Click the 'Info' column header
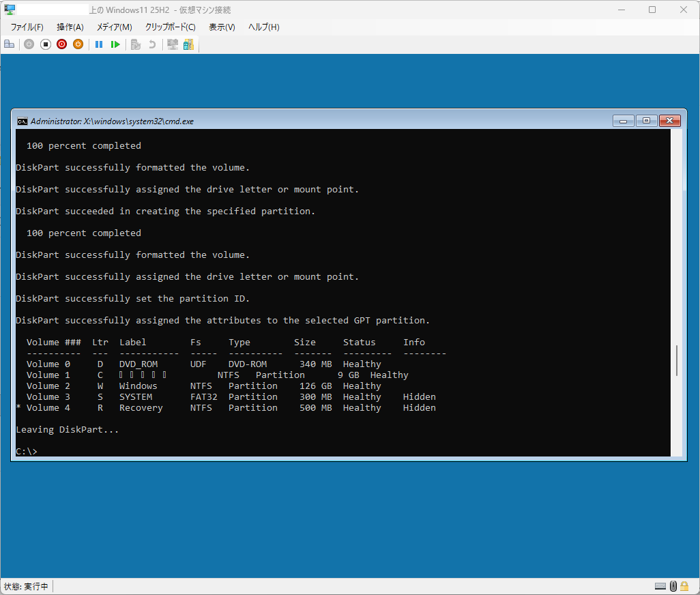This screenshot has width=700, height=595. (414, 343)
